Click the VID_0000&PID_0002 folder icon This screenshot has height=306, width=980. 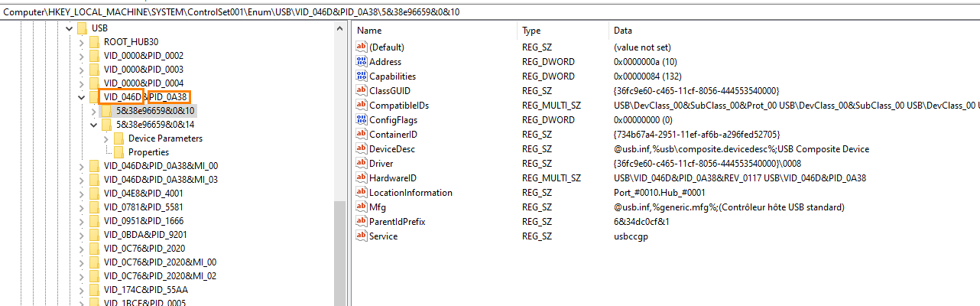pos(94,56)
